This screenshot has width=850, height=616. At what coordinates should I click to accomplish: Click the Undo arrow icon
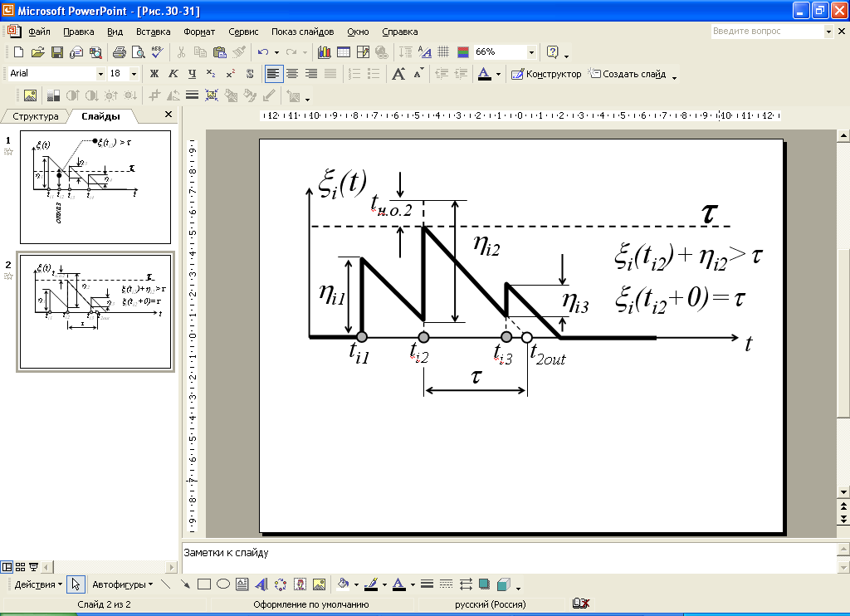[263, 52]
